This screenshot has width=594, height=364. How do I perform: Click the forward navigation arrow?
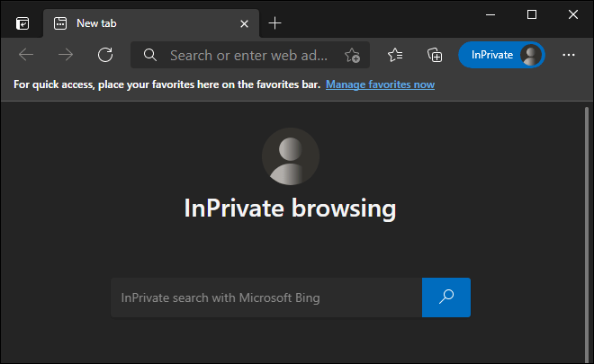(x=66, y=55)
